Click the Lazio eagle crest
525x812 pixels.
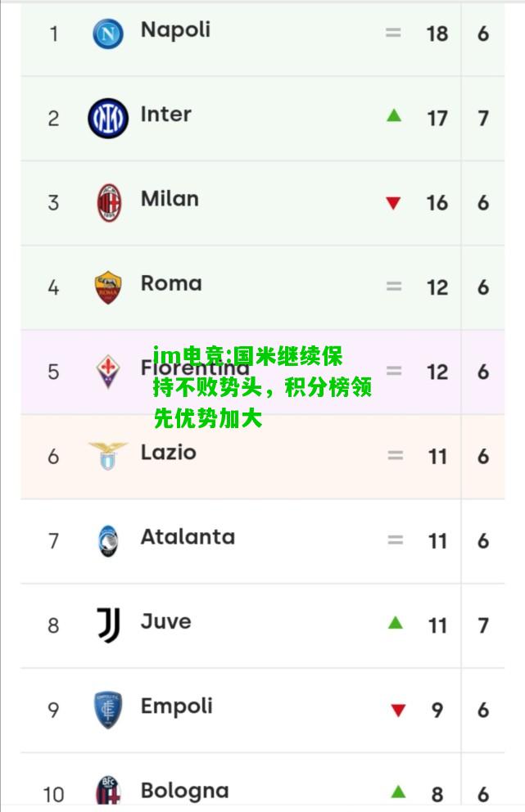[x=108, y=456]
